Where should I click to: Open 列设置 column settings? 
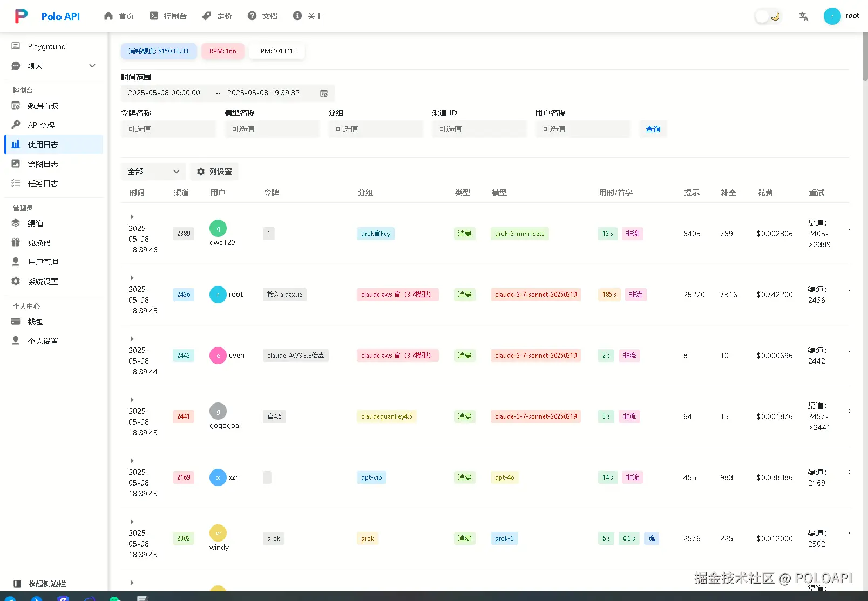point(214,172)
